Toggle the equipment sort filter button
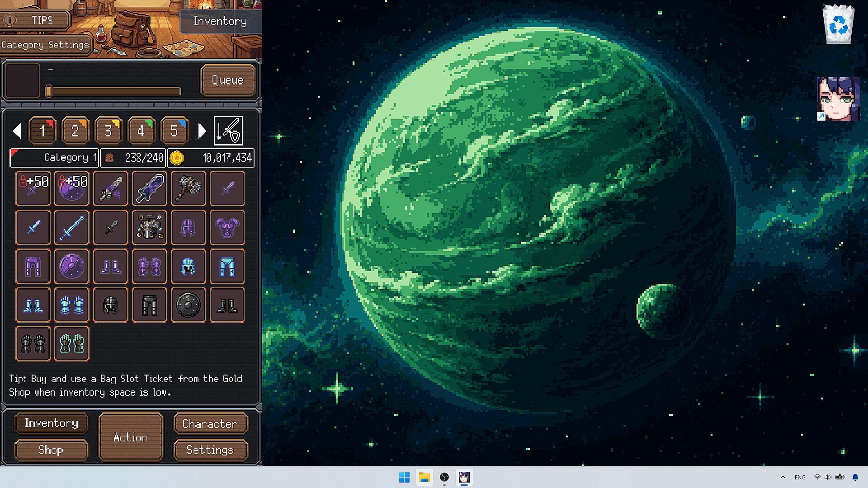The image size is (868, 488). [228, 131]
